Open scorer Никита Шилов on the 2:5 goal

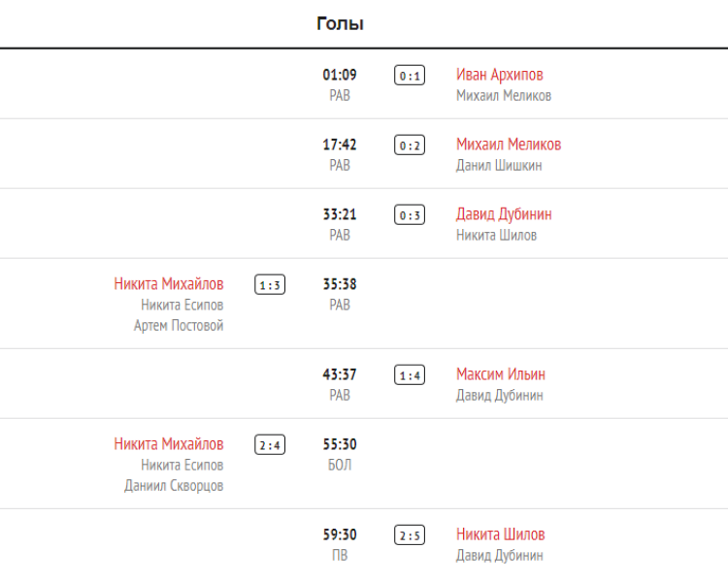[500, 534]
